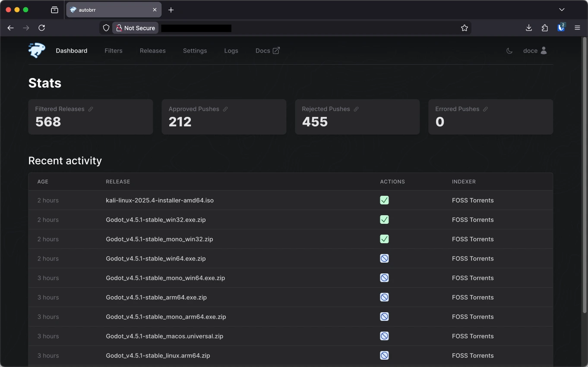The height and width of the screenshot is (367, 588).
Task: Go to the Releases page
Action: [152, 51]
